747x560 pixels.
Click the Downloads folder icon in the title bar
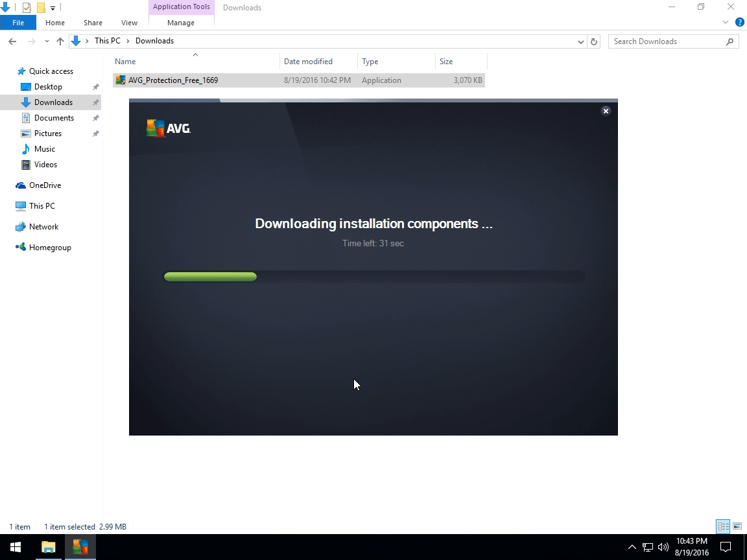click(5, 7)
